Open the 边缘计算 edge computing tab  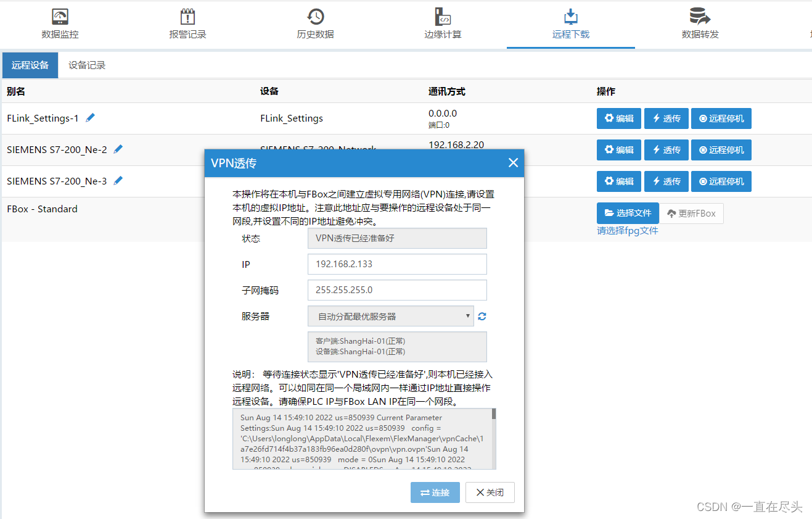(443, 25)
